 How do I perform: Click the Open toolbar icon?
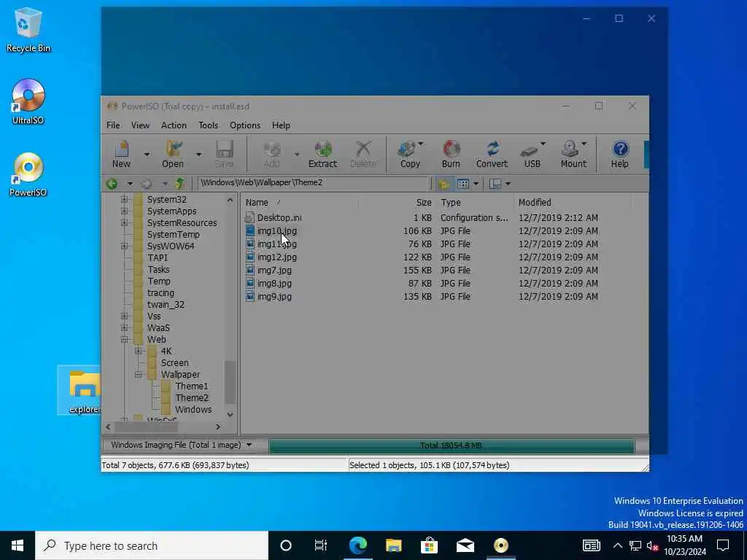[x=172, y=154]
